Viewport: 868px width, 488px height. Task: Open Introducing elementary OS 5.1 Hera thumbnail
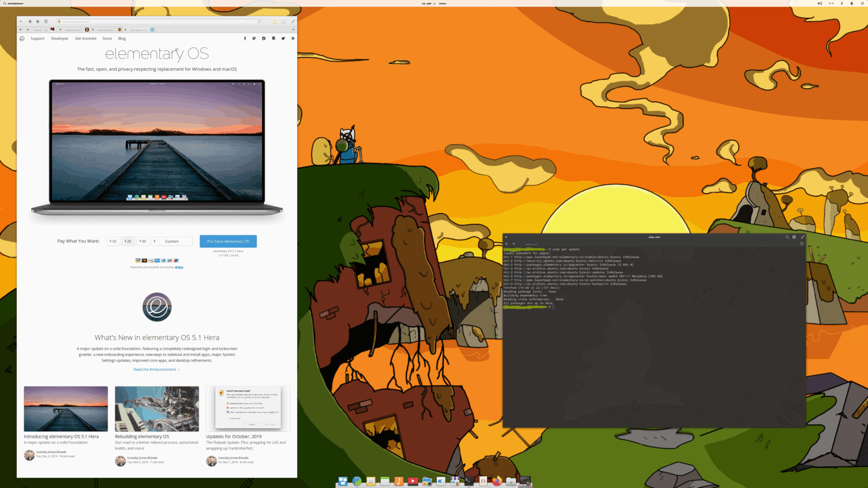click(x=66, y=409)
